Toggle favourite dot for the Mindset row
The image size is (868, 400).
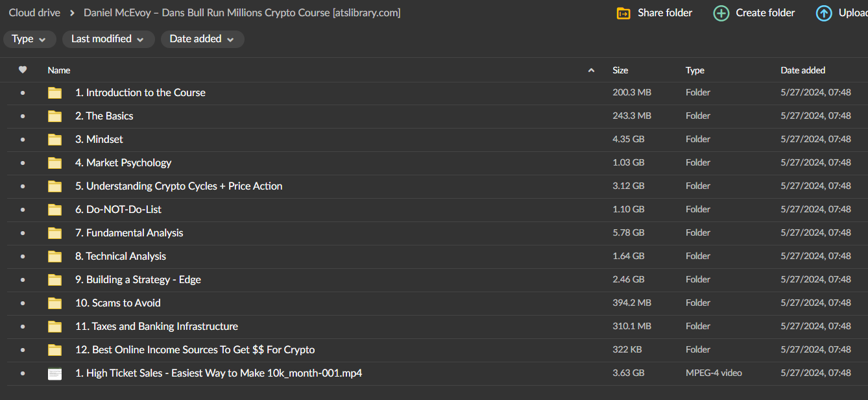tap(23, 140)
